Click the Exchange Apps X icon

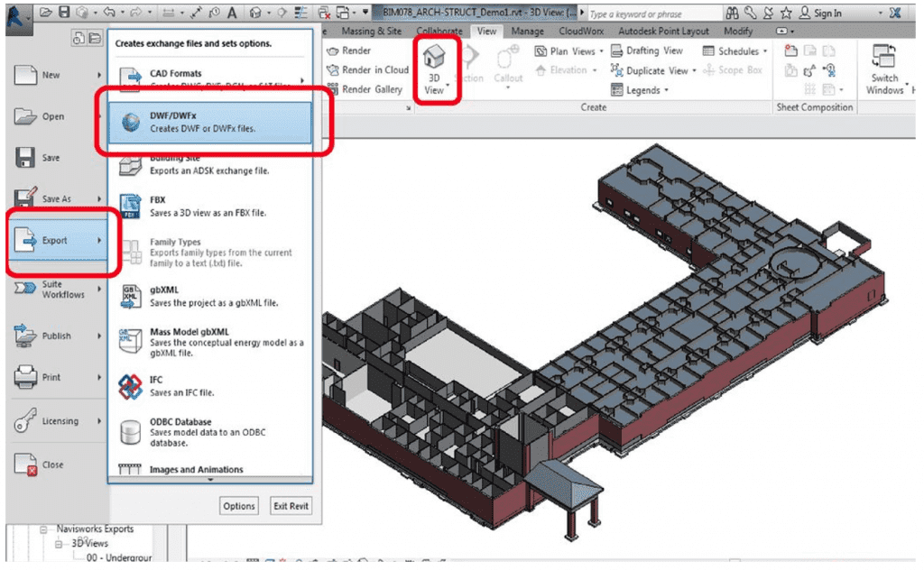895,13
